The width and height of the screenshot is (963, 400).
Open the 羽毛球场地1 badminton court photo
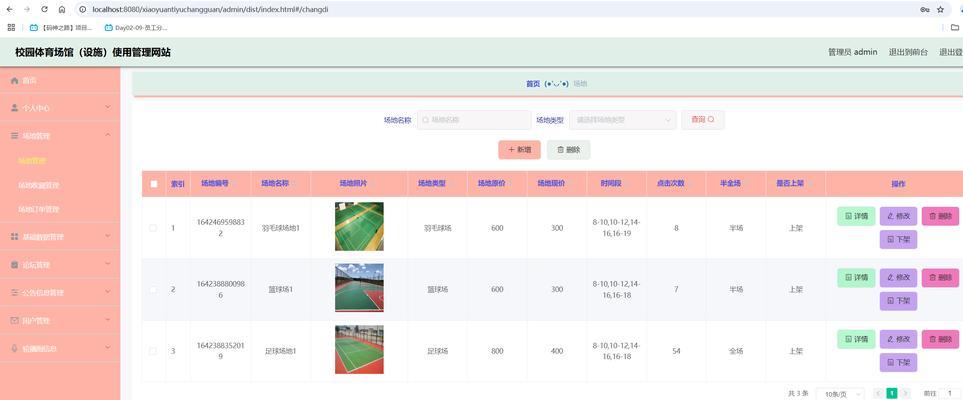coord(359,227)
